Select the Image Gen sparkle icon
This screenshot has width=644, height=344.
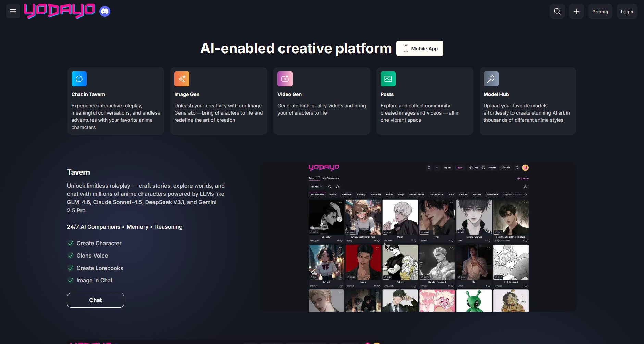[182, 79]
